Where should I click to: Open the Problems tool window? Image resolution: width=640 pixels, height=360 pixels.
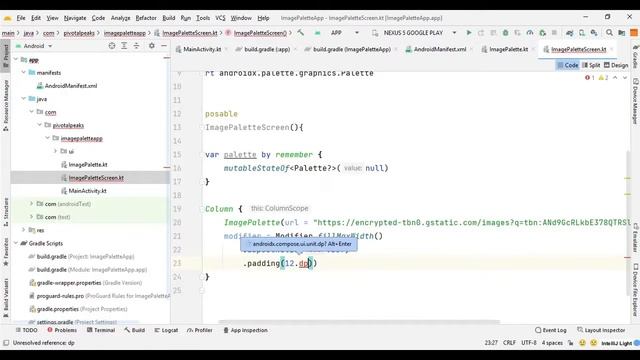coord(62,330)
